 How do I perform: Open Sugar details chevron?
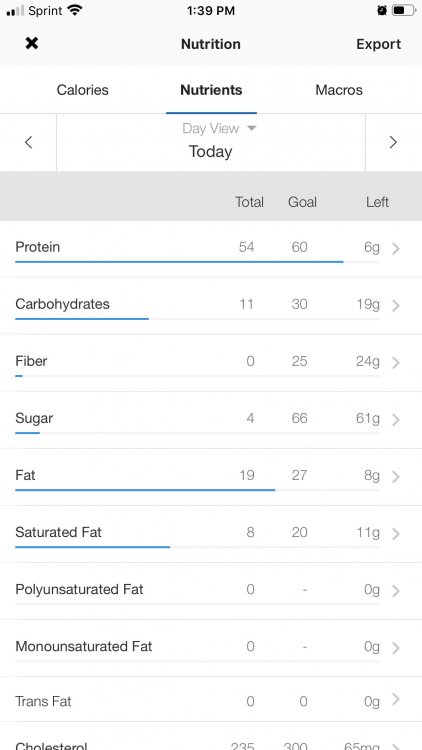click(x=396, y=419)
